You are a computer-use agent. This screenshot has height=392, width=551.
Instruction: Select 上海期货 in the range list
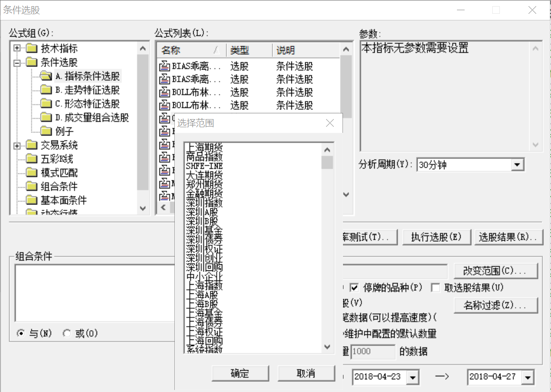[x=204, y=147]
